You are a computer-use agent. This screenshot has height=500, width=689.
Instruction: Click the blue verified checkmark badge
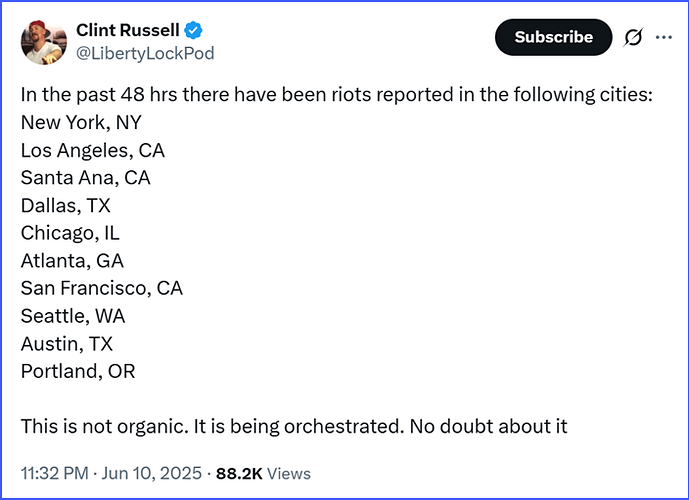coord(193,30)
